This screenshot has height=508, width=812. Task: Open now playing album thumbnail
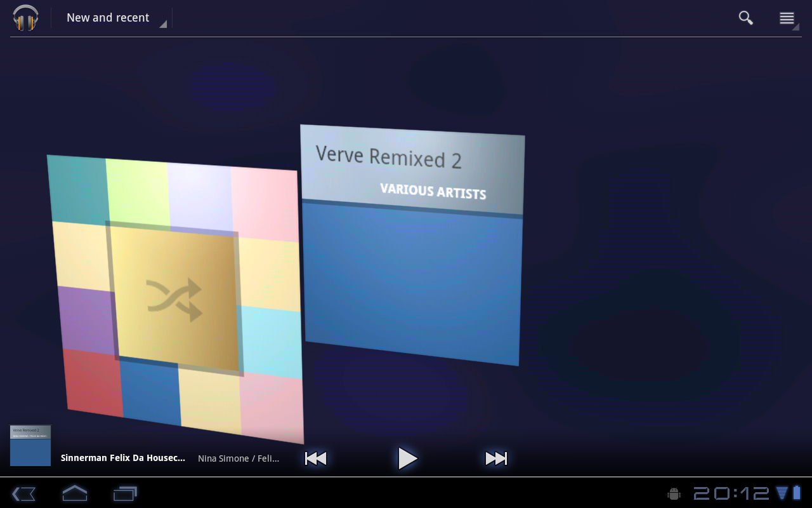[30, 446]
